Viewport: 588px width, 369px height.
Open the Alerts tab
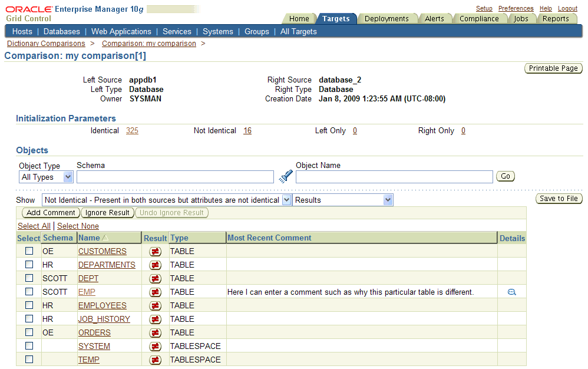[434, 19]
